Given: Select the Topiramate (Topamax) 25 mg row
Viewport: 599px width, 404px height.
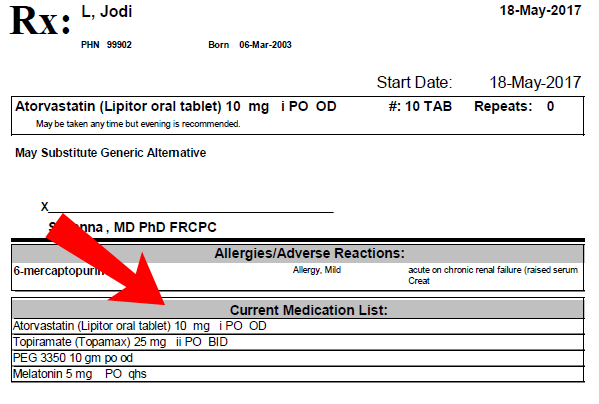Looking at the screenshot, I should [298, 342].
